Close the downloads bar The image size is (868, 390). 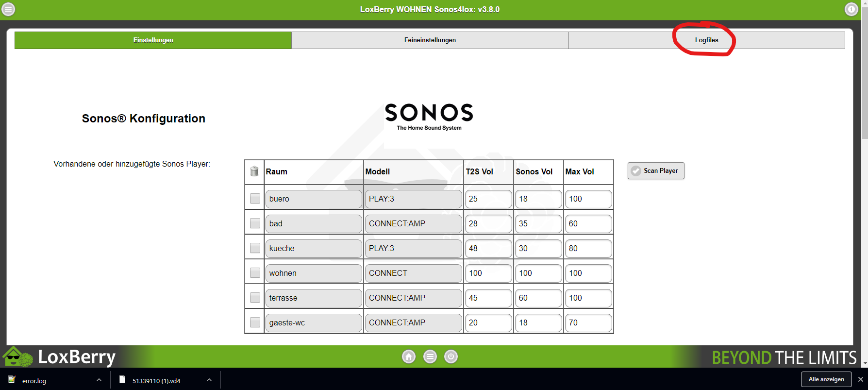tap(861, 379)
